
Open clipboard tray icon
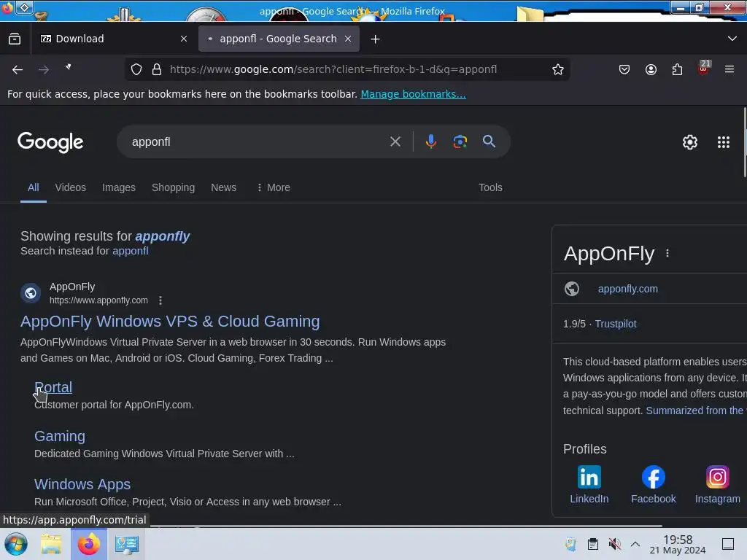point(592,544)
